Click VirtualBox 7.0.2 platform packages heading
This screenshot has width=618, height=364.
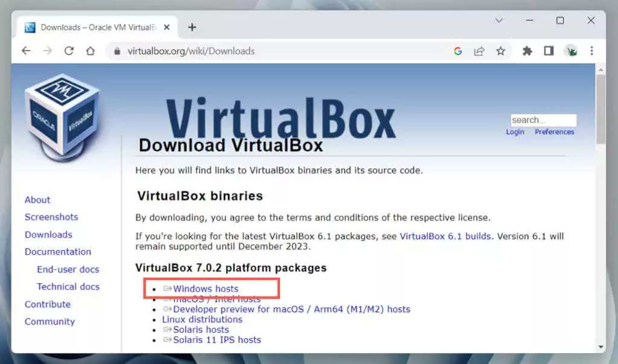(231, 268)
